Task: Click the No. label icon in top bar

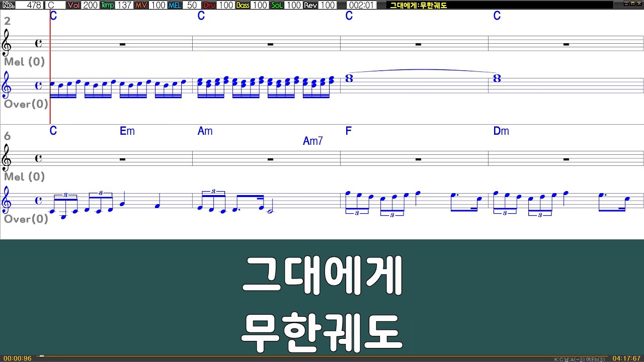Action: pyautogui.click(x=8, y=5)
